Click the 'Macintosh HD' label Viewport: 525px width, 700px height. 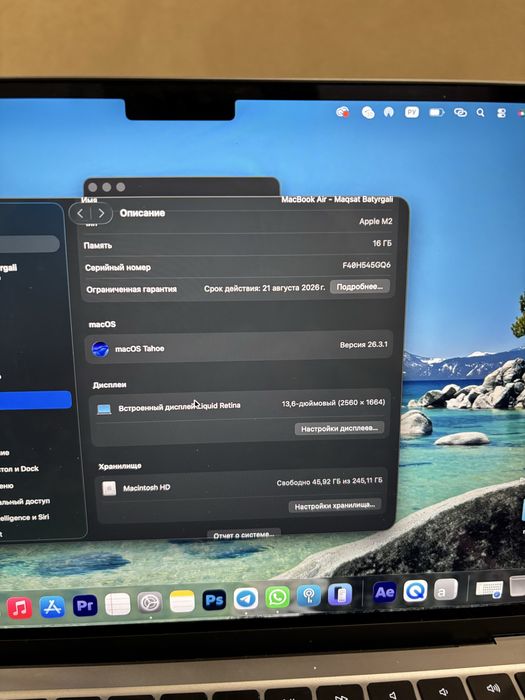click(146, 488)
